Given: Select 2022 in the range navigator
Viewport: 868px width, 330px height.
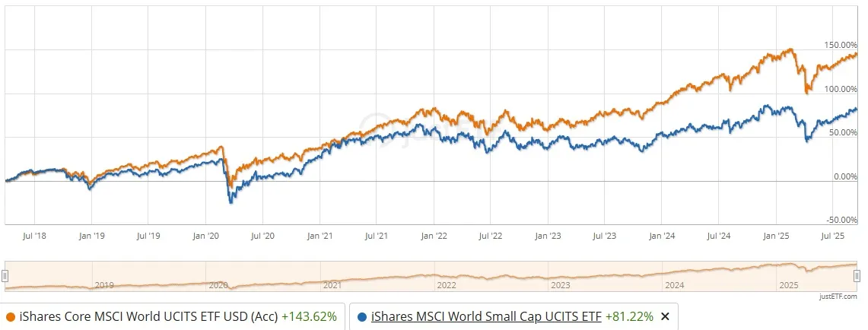Looking at the screenshot, I should click(x=447, y=286).
